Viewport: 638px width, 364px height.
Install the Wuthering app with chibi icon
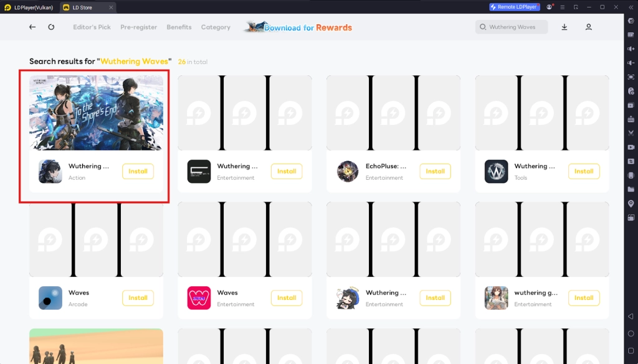point(436,298)
